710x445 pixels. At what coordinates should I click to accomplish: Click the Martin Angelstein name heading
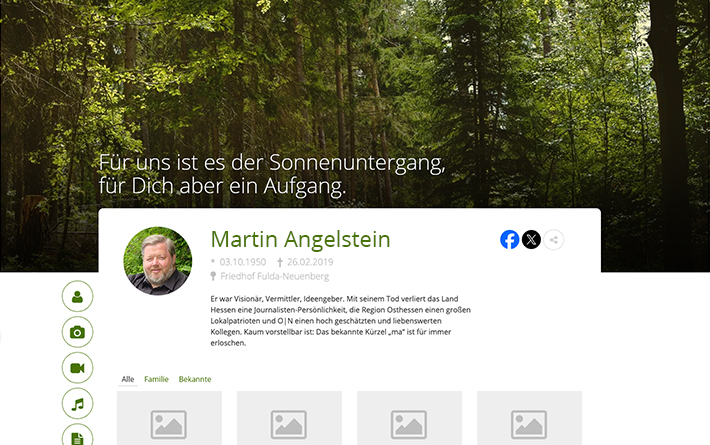tap(300, 239)
